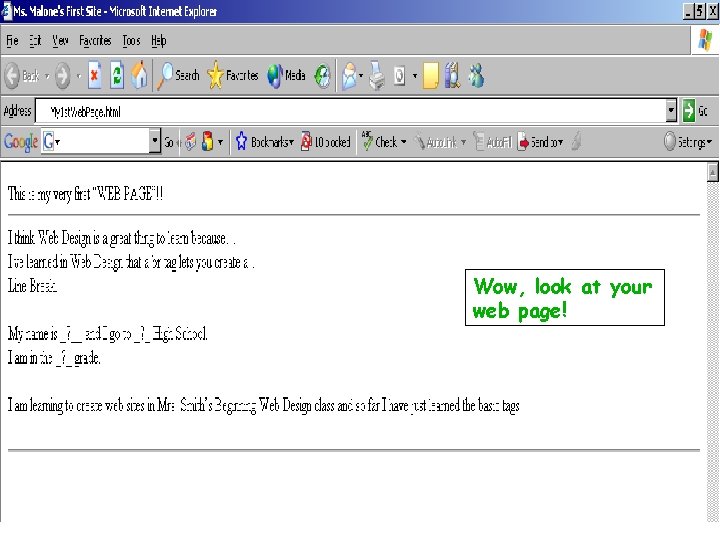This screenshot has height=540, width=720.
Task: Open the Messenger people icon
Action: (x=476, y=75)
